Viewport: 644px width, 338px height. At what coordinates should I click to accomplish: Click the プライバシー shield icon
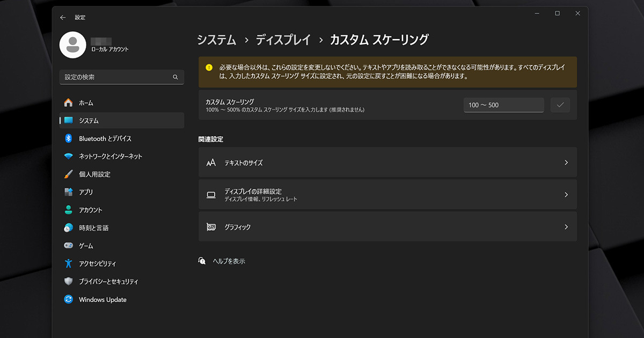68,282
